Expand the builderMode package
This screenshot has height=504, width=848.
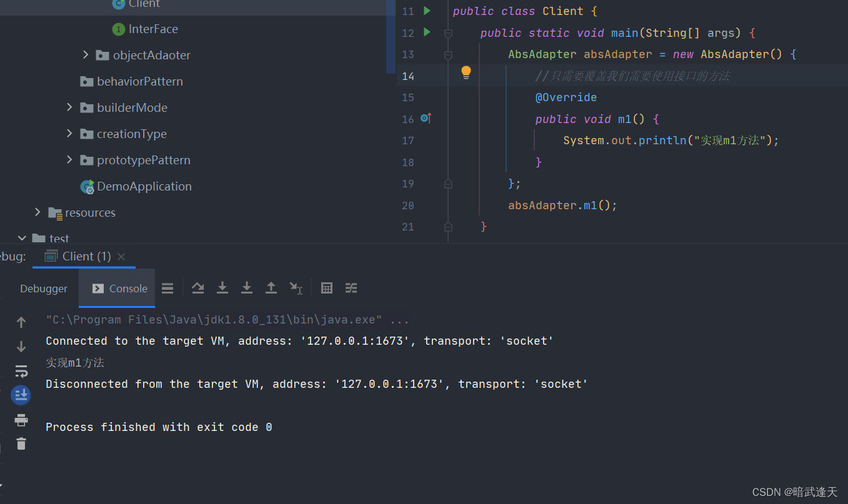(x=69, y=107)
